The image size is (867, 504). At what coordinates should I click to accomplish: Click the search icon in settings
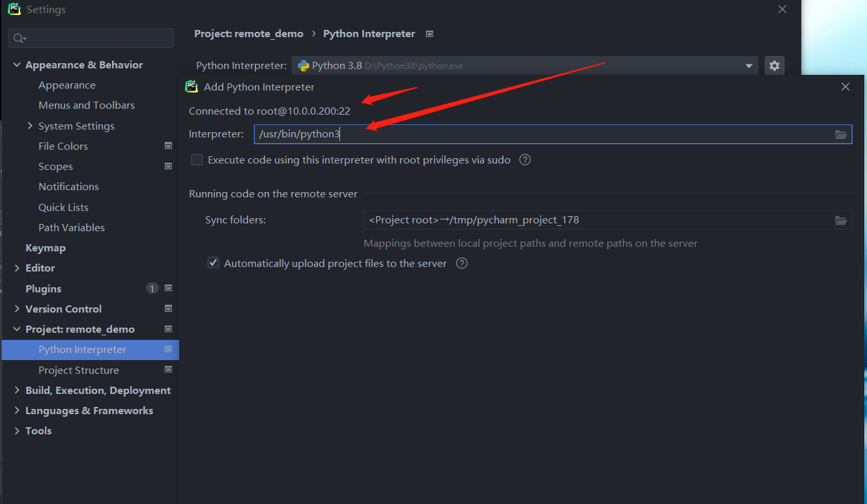tap(20, 38)
